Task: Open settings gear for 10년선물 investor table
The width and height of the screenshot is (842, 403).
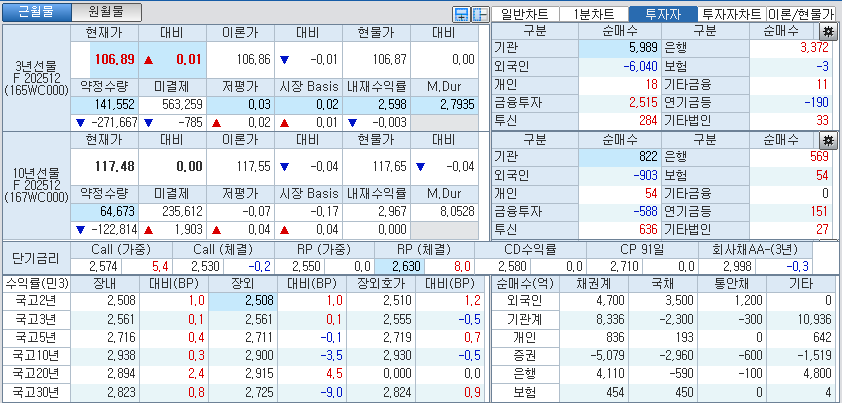Action: (828, 140)
